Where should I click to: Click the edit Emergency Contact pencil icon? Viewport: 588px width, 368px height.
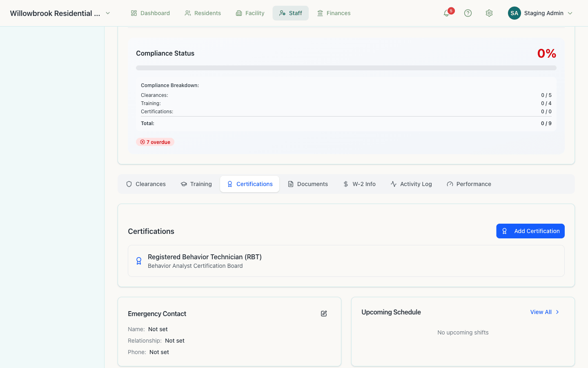[x=324, y=314]
